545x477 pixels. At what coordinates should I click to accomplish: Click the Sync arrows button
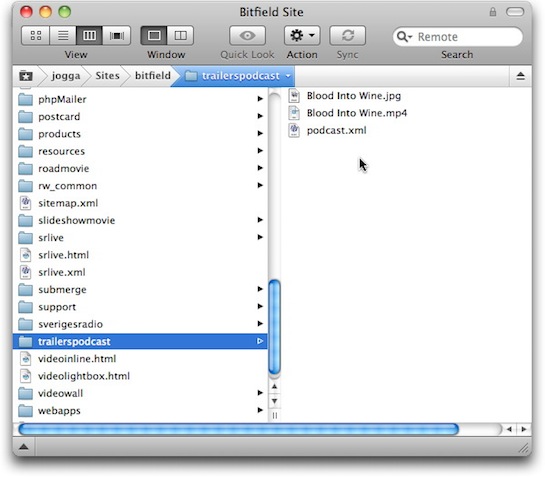click(x=348, y=35)
